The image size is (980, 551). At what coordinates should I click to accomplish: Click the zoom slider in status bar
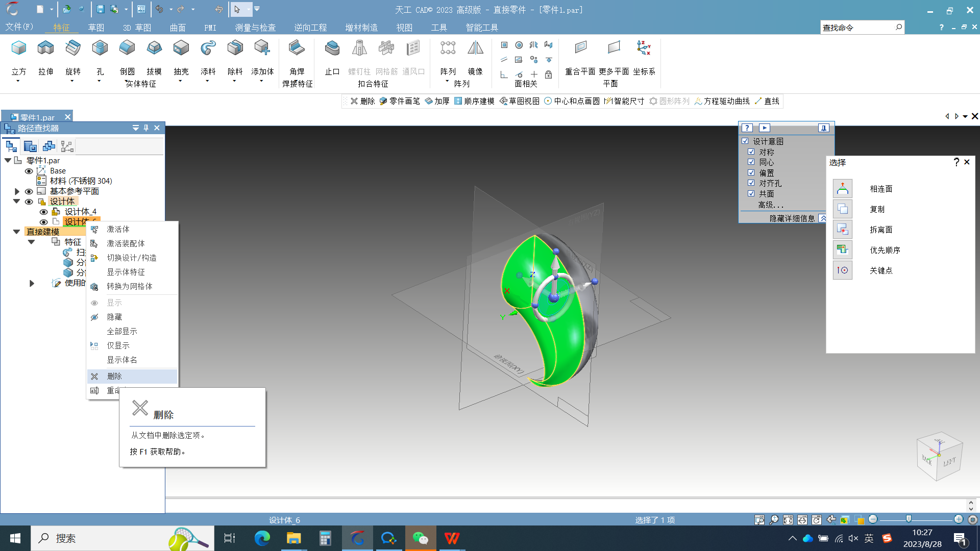tap(909, 519)
